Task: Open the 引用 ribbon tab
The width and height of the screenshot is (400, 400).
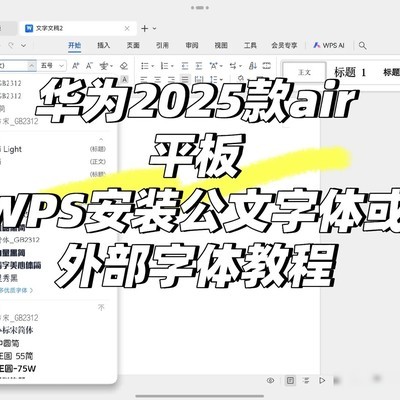Action: tap(162, 45)
